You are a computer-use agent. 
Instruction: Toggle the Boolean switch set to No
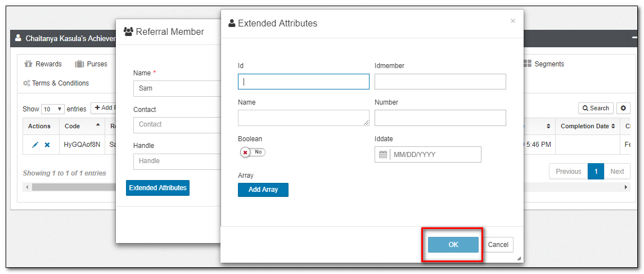253,152
